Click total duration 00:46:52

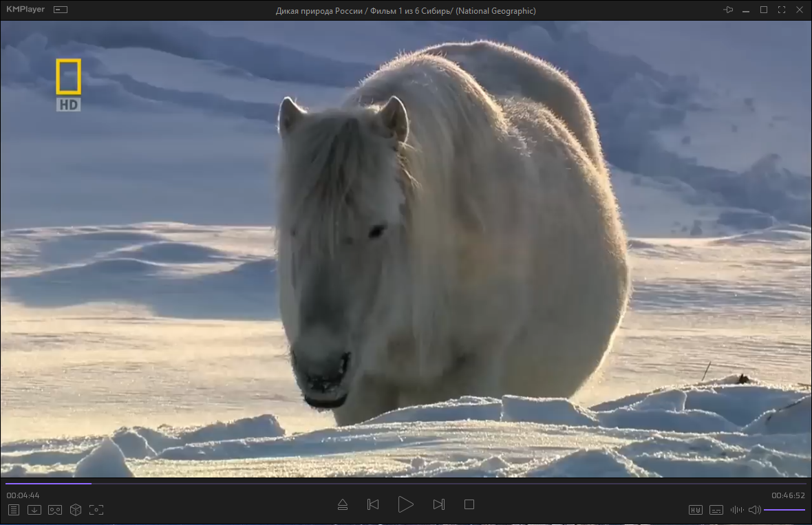coord(788,495)
